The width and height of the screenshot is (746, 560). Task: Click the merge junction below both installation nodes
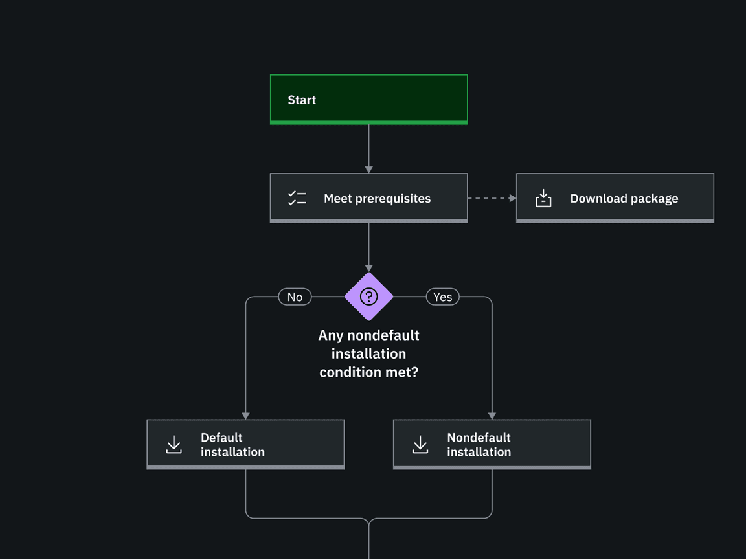[368, 519]
